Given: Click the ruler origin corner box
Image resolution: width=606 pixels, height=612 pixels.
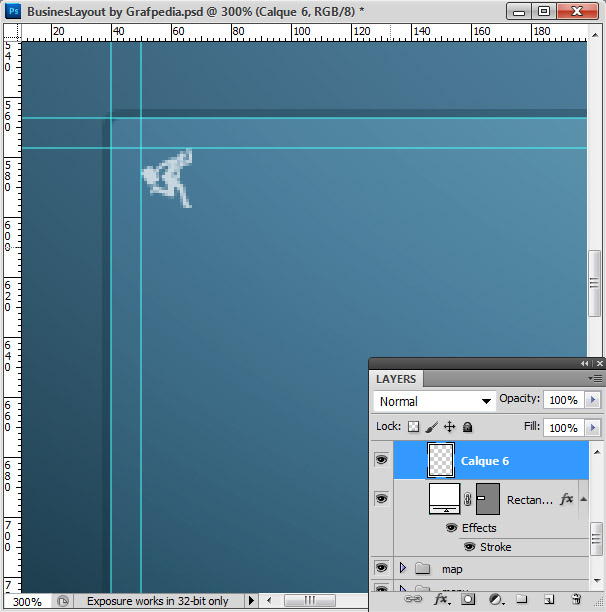Looking at the screenshot, I should pyautogui.click(x=12, y=32).
